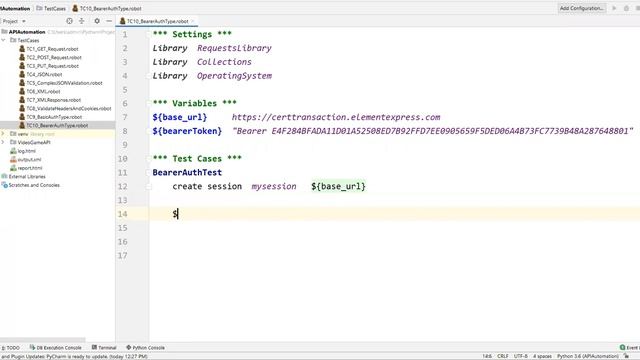Click the CRLF line separator in status bar

click(502, 356)
